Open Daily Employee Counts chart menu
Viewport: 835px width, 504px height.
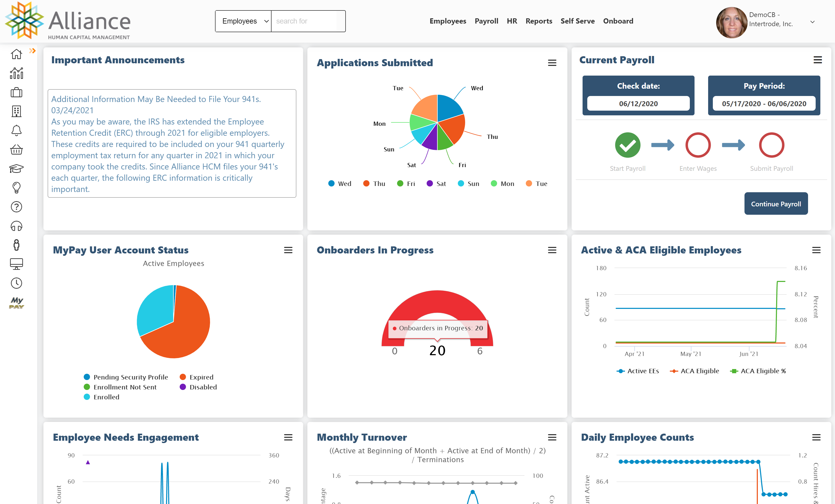coord(816,437)
